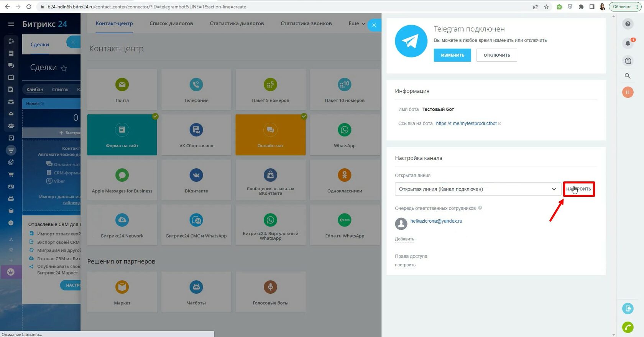Open the browser profile avatar

click(603, 7)
